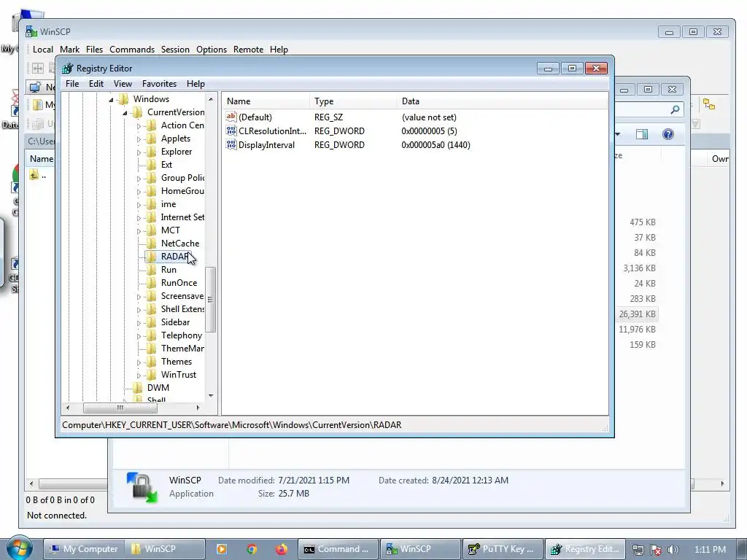
Task: Collapse the Windows registry key
Action: coord(111,99)
